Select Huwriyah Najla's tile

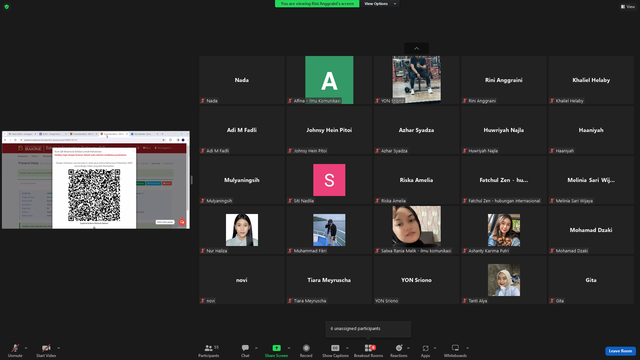(x=504, y=130)
